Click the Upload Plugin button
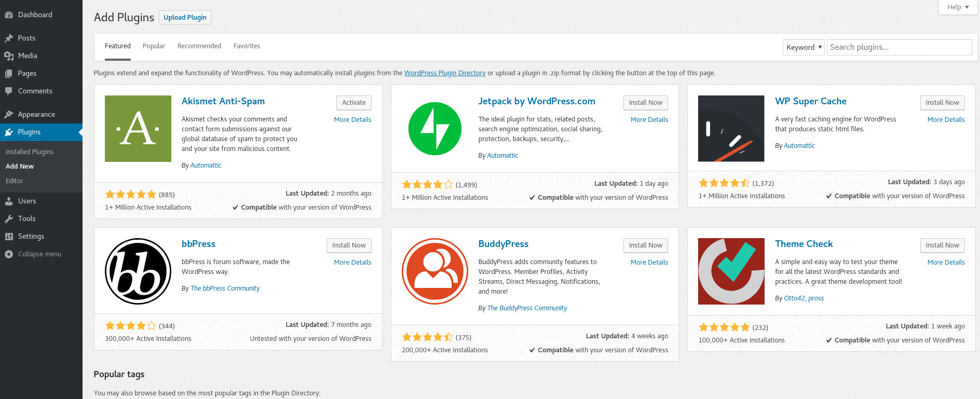Viewport: 980px width, 399px height. tap(185, 17)
